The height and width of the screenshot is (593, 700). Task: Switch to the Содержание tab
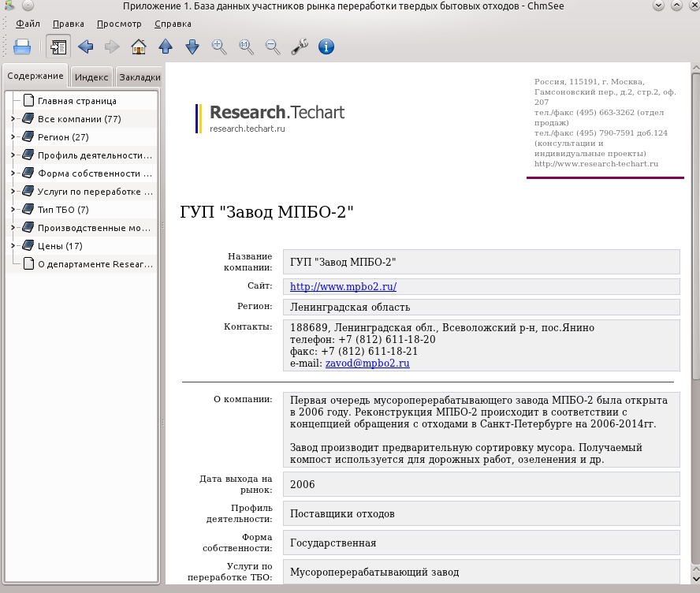pos(35,76)
